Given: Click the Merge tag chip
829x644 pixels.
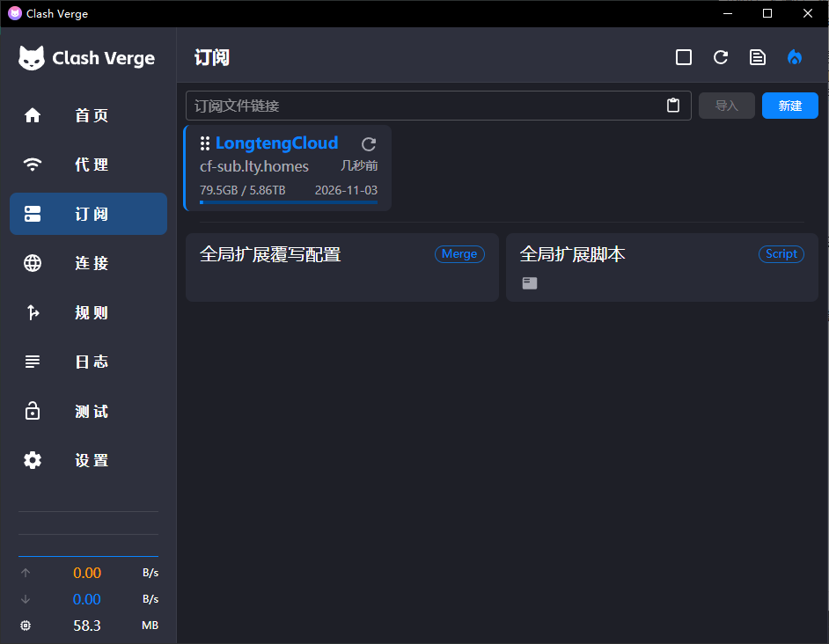Looking at the screenshot, I should tap(459, 254).
